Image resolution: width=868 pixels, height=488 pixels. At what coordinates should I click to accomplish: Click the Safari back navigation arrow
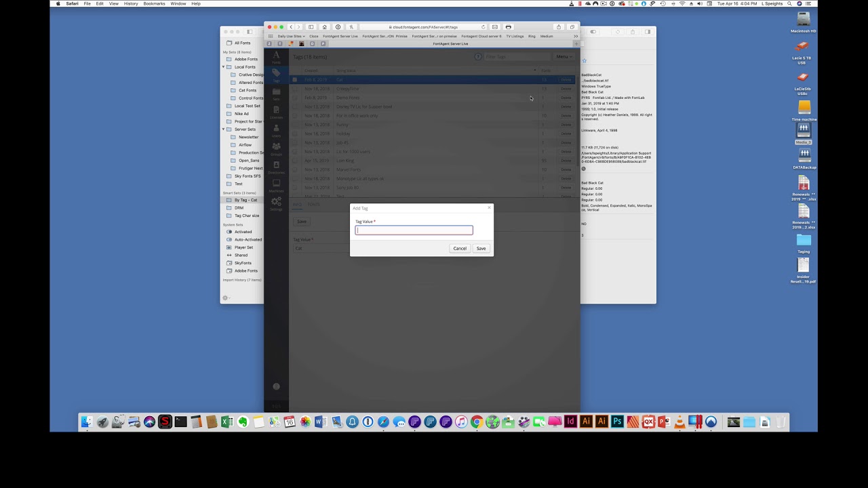pos(291,27)
